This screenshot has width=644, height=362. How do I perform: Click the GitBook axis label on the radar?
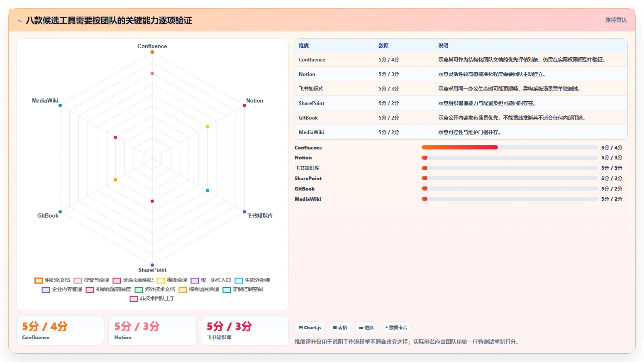coord(48,215)
